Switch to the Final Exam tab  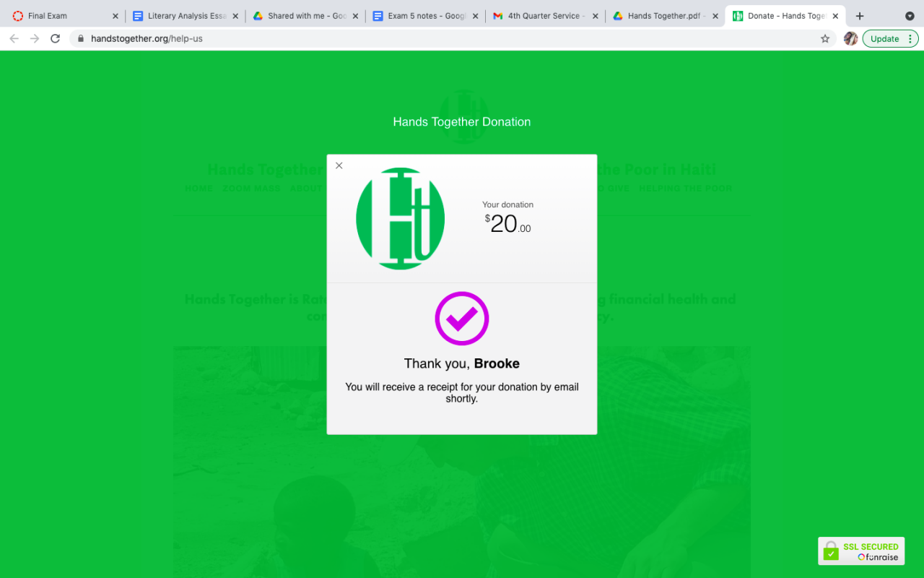coord(64,16)
